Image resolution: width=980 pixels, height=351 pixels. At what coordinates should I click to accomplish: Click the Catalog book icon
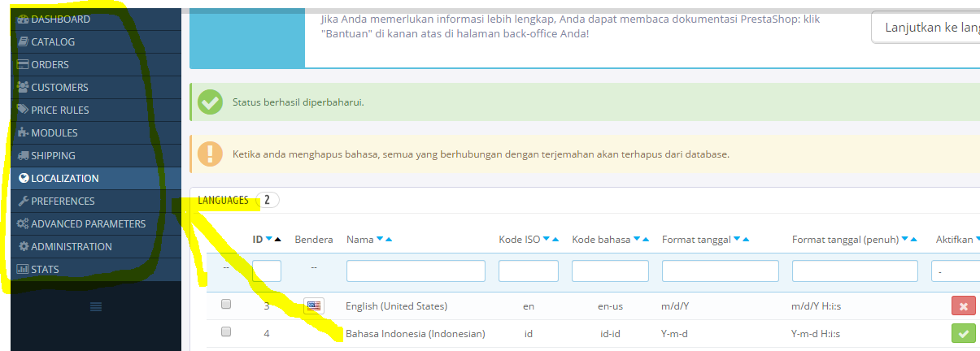[x=24, y=41]
